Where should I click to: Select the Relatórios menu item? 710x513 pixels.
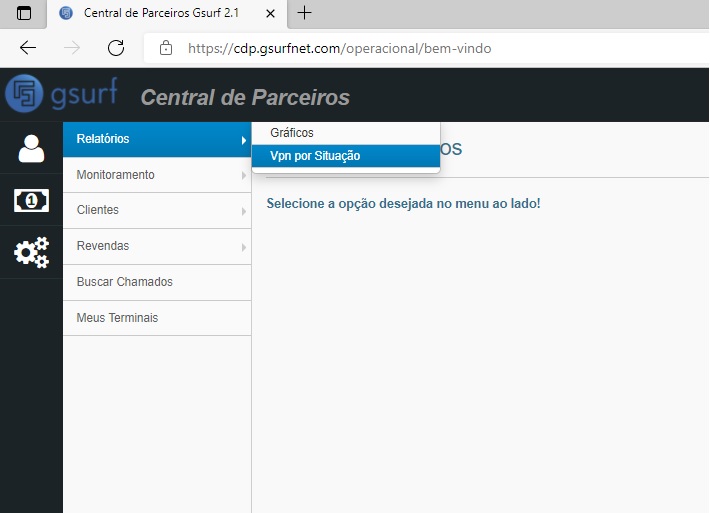point(157,139)
